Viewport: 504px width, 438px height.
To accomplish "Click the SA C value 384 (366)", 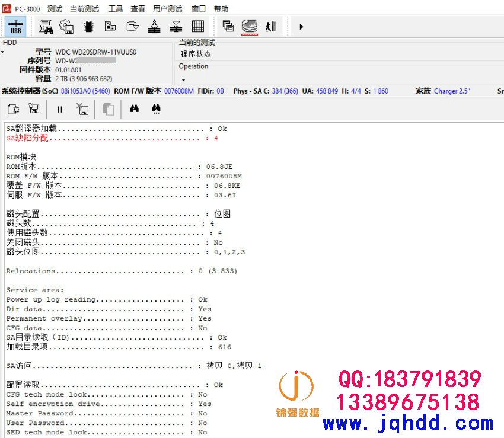I will coord(285,91).
